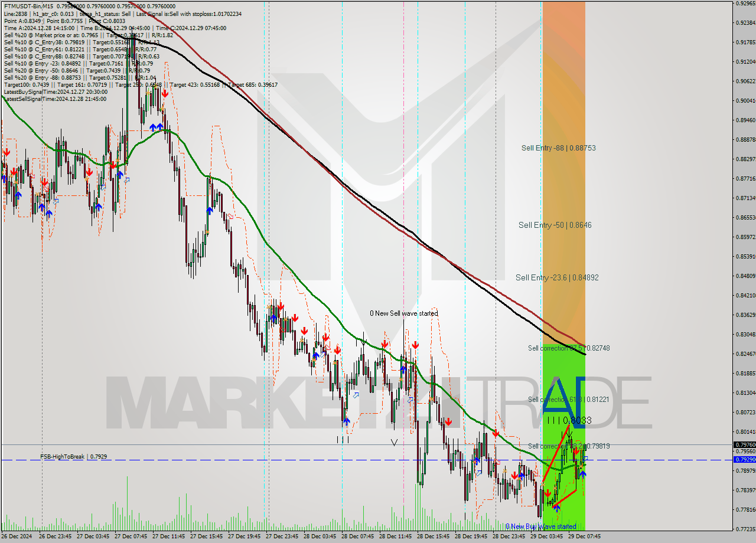The image size is (756, 543).
Task: Click the 'FSB-HighToBreak | 0.7929' level label
Action: pyautogui.click(x=74, y=457)
